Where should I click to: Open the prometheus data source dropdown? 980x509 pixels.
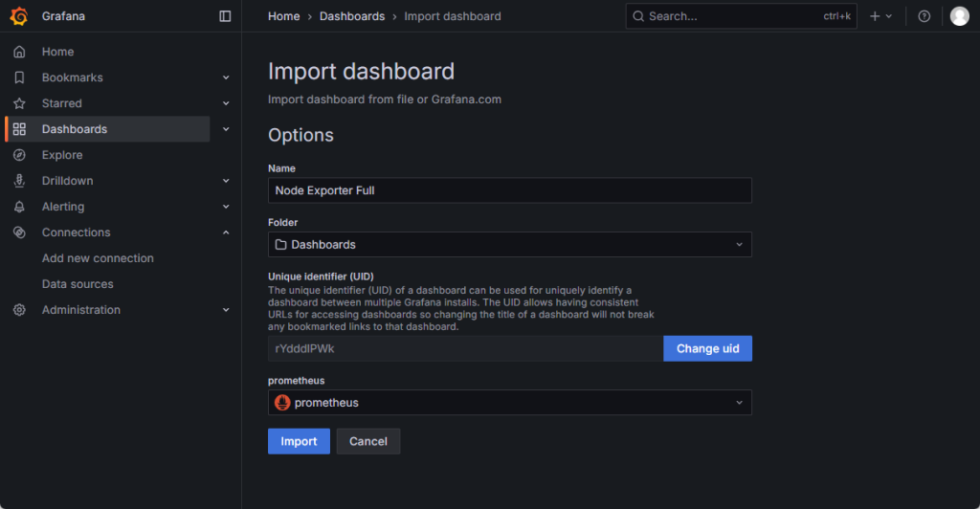tap(509, 403)
